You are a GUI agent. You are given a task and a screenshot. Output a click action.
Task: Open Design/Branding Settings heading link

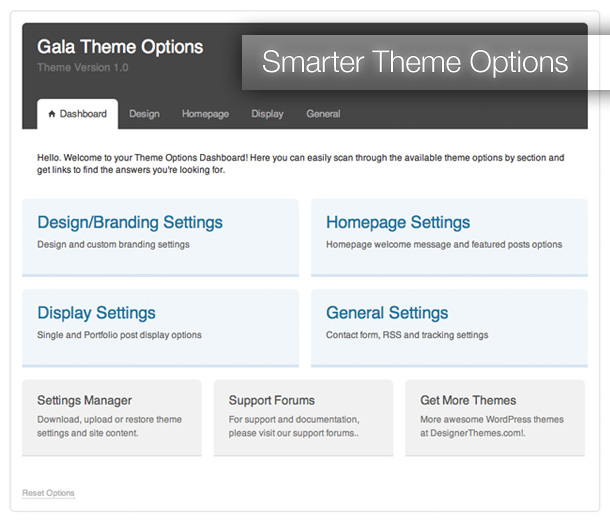tap(130, 222)
